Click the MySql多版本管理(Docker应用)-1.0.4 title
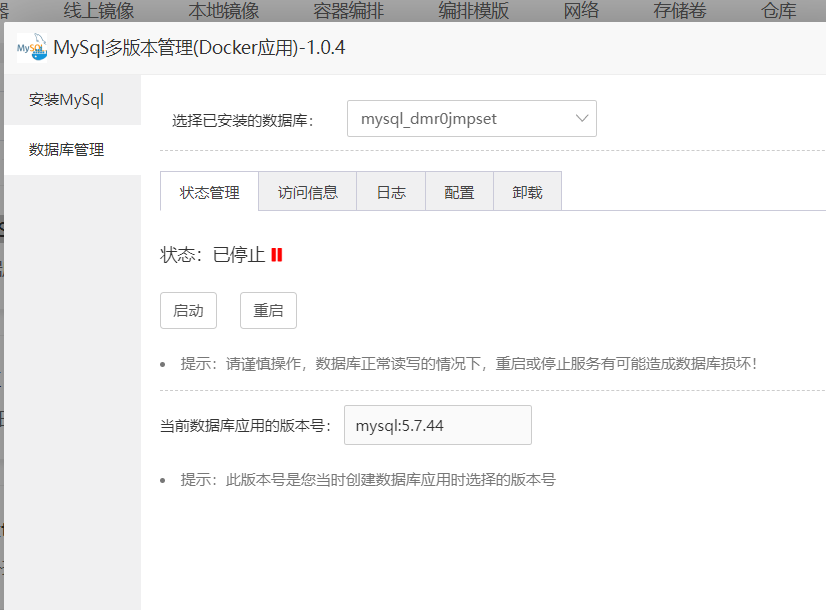The height and width of the screenshot is (610, 826). click(x=199, y=48)
